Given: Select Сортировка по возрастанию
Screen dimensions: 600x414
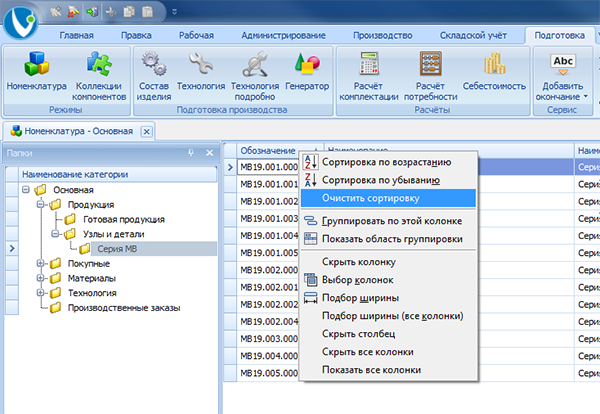Looking at the screenshot, I should pos(385,162).
